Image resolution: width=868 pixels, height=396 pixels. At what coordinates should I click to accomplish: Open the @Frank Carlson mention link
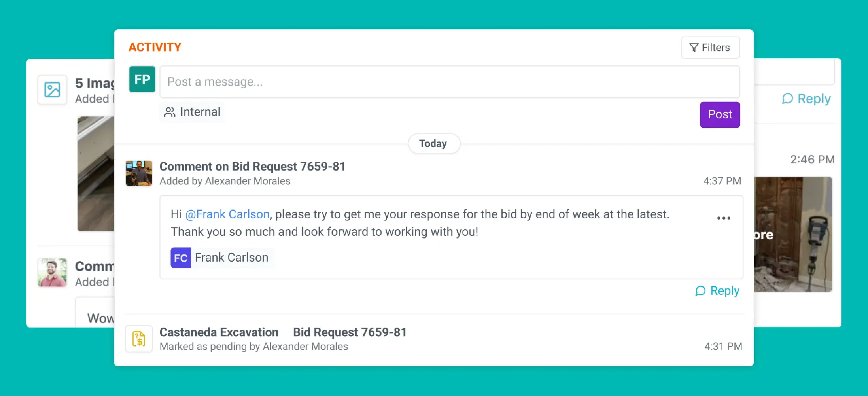tap(227, 214)
